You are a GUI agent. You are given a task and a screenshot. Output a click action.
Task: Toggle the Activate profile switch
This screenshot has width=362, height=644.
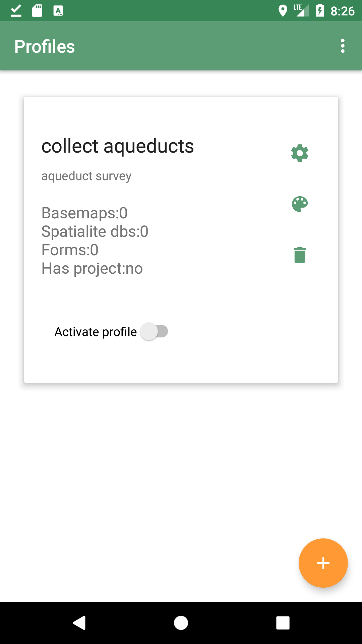pyautogui.click(x=154, y=331)
